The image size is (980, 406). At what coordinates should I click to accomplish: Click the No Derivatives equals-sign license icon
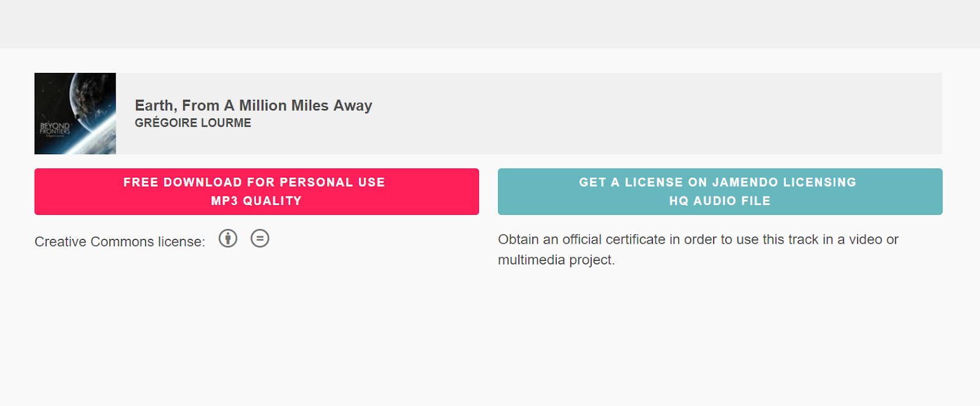click(260, 238)
